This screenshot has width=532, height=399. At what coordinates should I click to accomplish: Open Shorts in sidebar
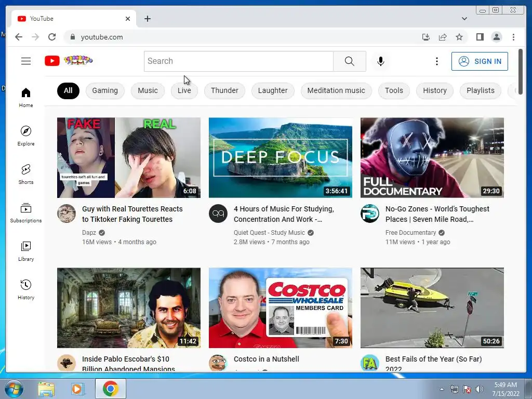(x=26, y=175)
